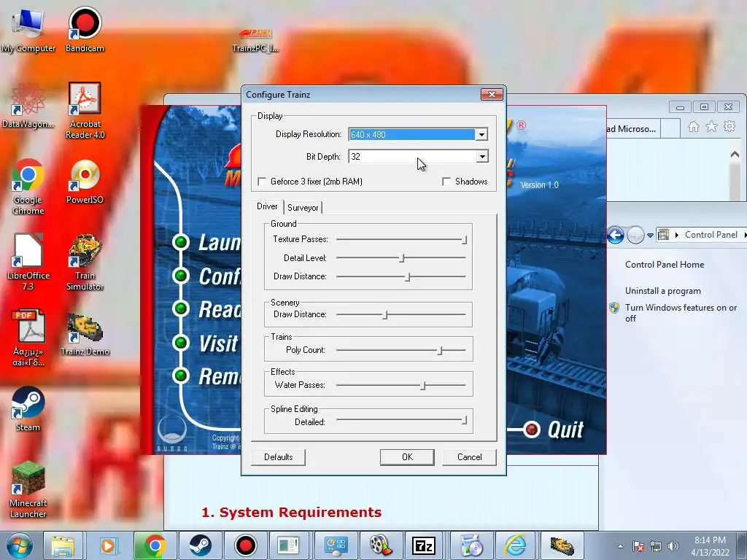747x560 pixels.
Task: Open the Windows Start menu
Action: click(x=19, y=545)
